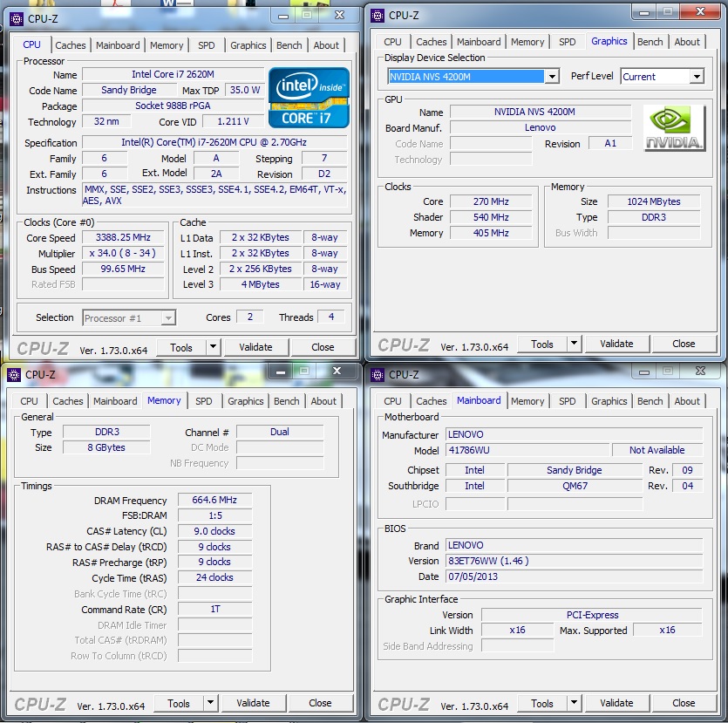Screen dimensions: 728x723
Task: Click Close button in the Mainboard window
Action: pyautogui.click(x=684, y=704)
